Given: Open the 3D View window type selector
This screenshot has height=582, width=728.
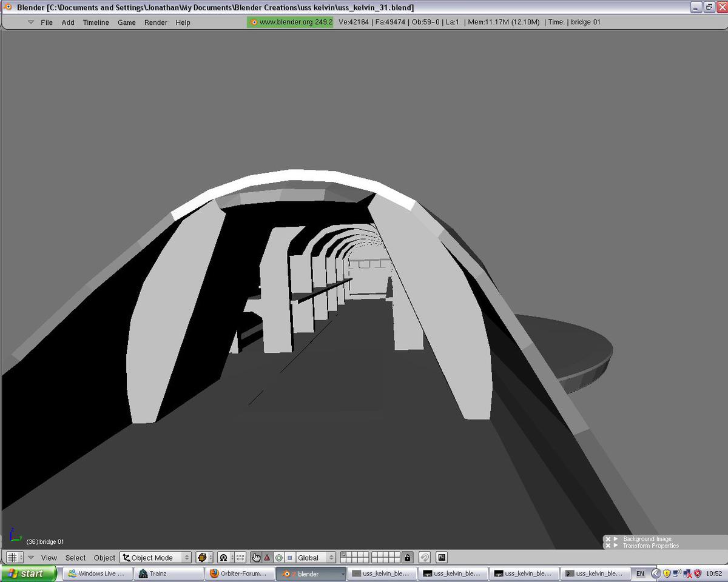Looking at the screenshot, I should tap(15, 557).
